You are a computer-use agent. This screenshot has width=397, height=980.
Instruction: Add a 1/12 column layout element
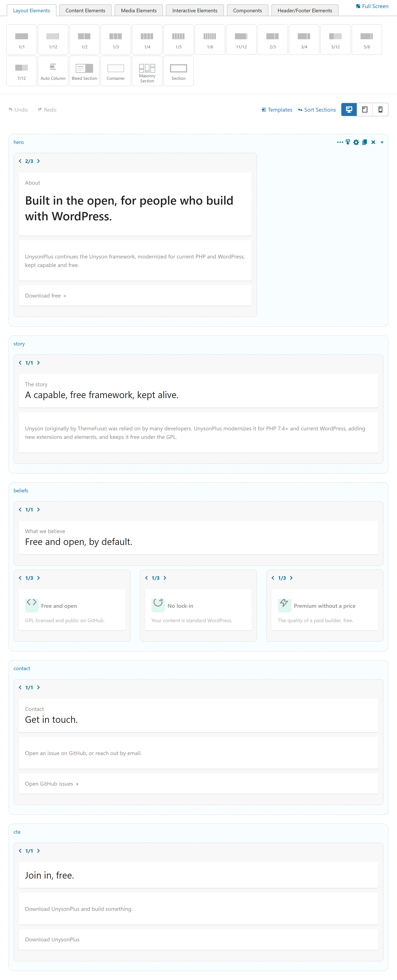coord(53,39)
